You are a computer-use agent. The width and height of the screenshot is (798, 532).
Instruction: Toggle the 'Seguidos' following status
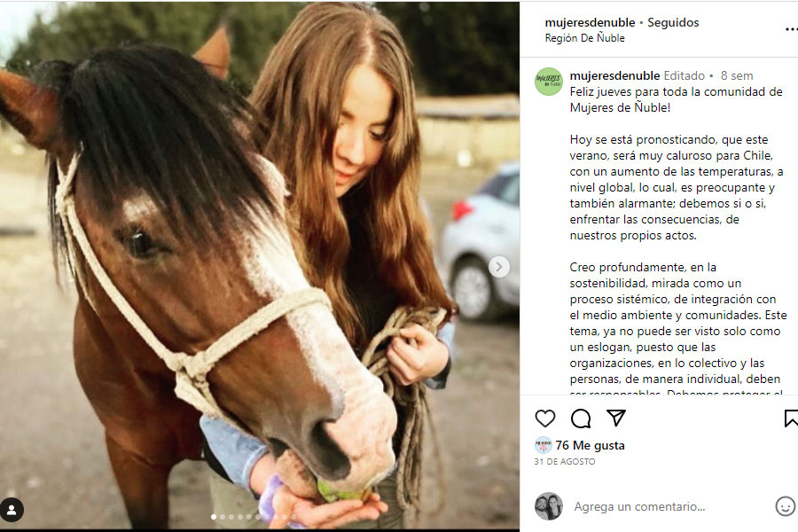click(673, 22)
